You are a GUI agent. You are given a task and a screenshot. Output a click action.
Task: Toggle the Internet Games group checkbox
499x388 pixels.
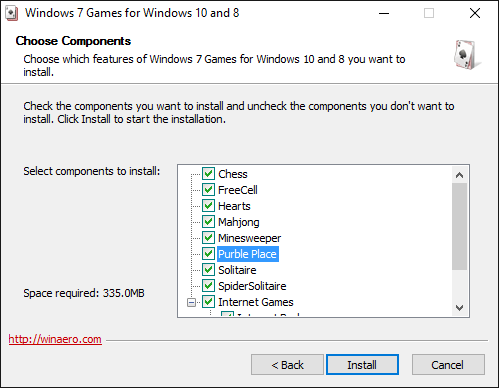coord(208,302)
